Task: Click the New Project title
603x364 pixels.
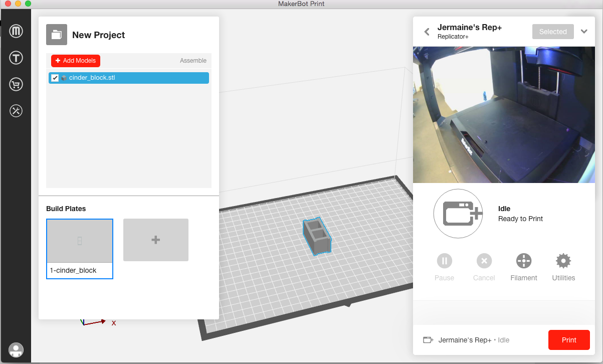Action: (99, 35)
